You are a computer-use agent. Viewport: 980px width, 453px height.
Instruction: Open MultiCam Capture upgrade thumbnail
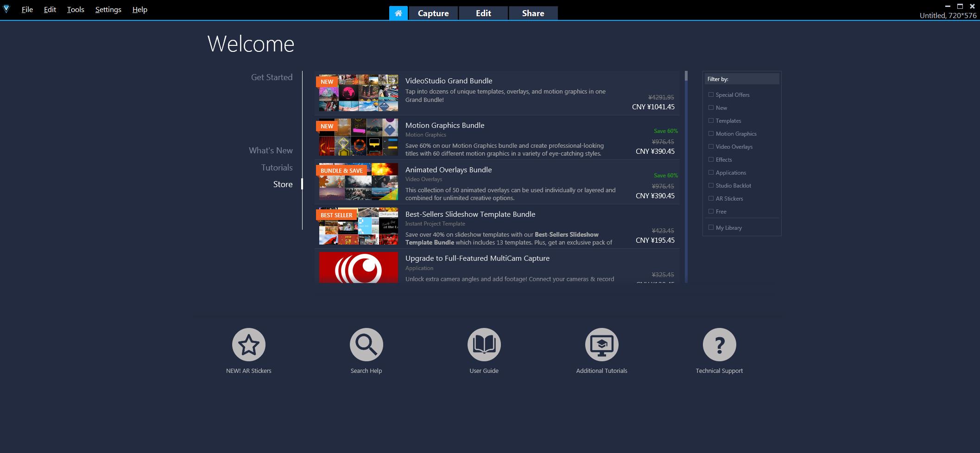(358, 267)
